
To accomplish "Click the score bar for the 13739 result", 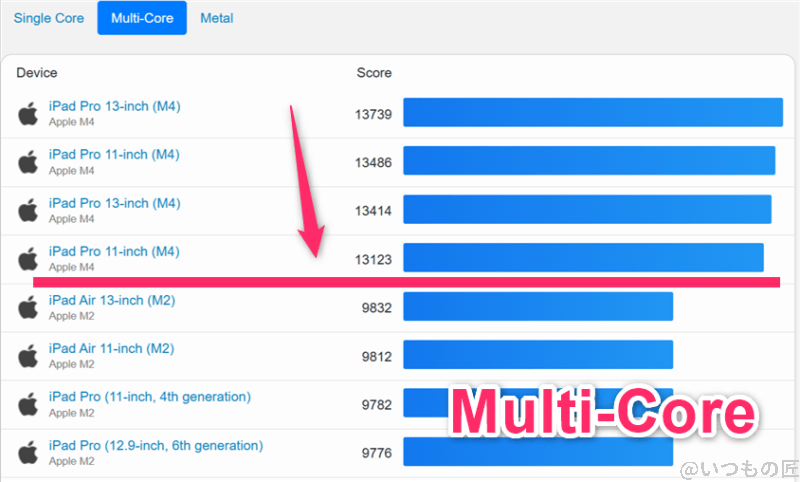I will click(592, 113).
